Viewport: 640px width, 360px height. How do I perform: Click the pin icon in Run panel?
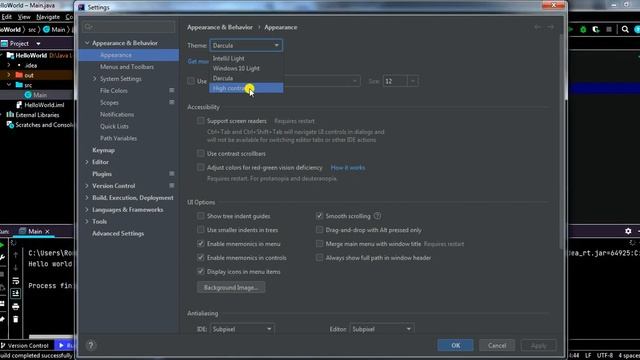click(2, 319)
